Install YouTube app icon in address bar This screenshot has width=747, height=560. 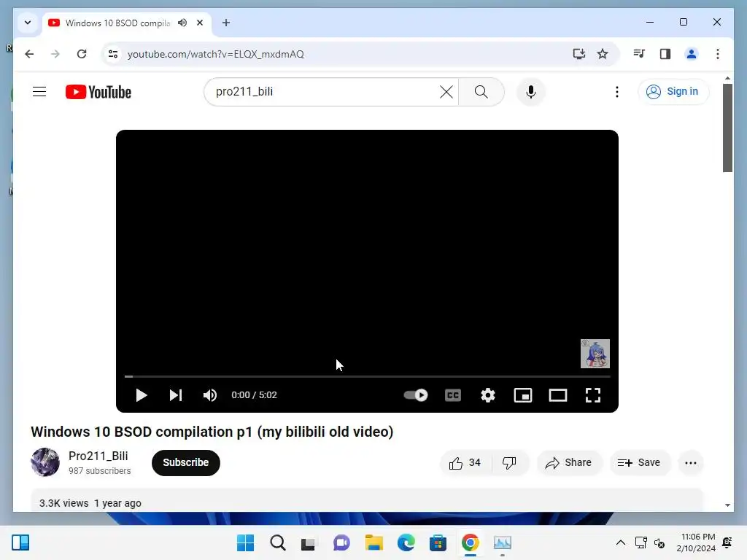point(578,54)
